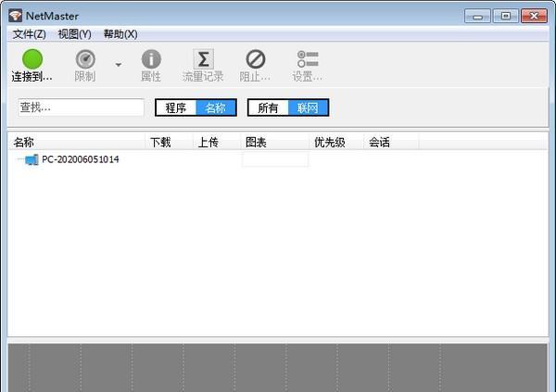Select the PC-202006051014 tree row

278,159
